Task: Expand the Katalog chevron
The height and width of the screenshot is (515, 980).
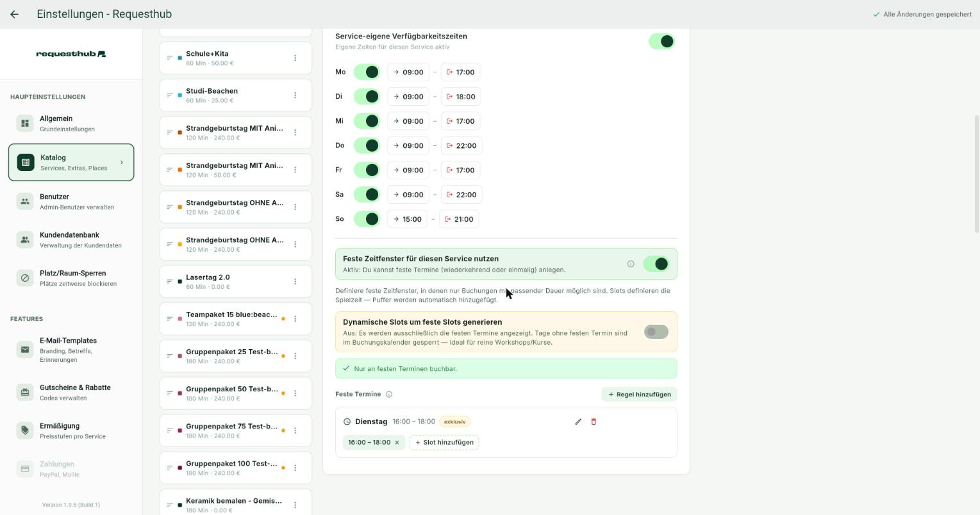Action: (x=122, y=163)
